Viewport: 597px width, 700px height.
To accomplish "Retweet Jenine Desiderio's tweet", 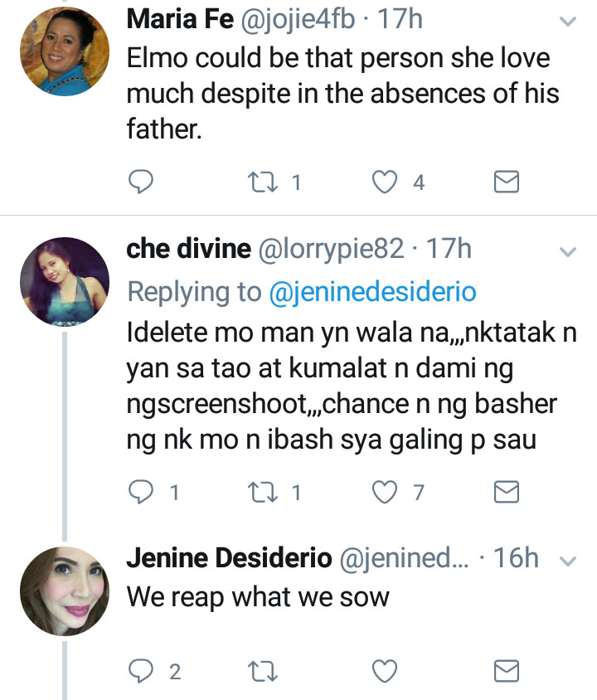I will (x=265, y=670).
